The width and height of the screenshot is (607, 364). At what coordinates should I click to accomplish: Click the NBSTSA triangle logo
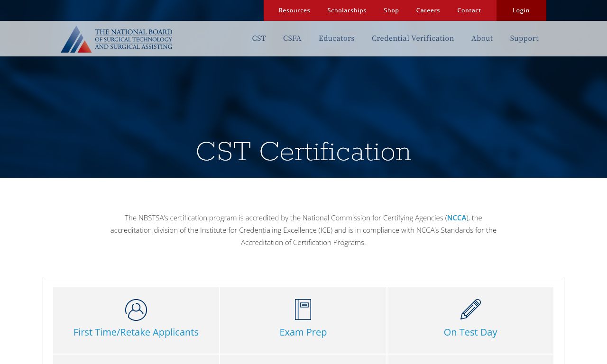coord(76,39)
